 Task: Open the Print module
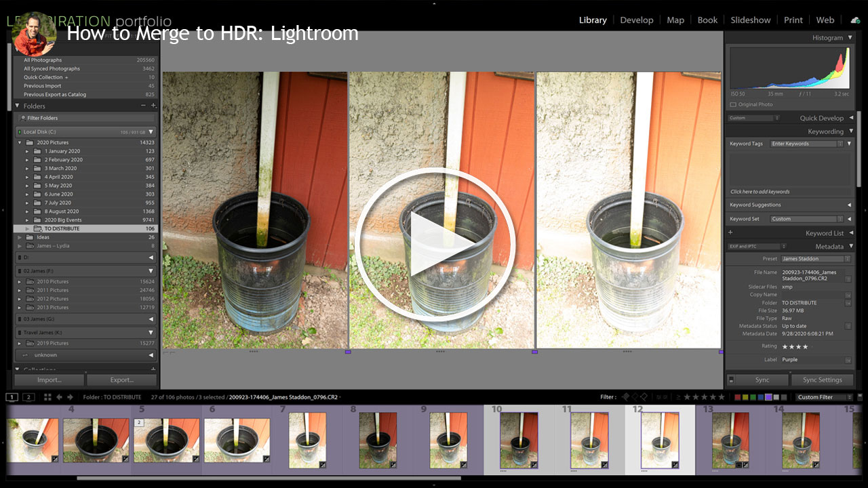point(793,20)
